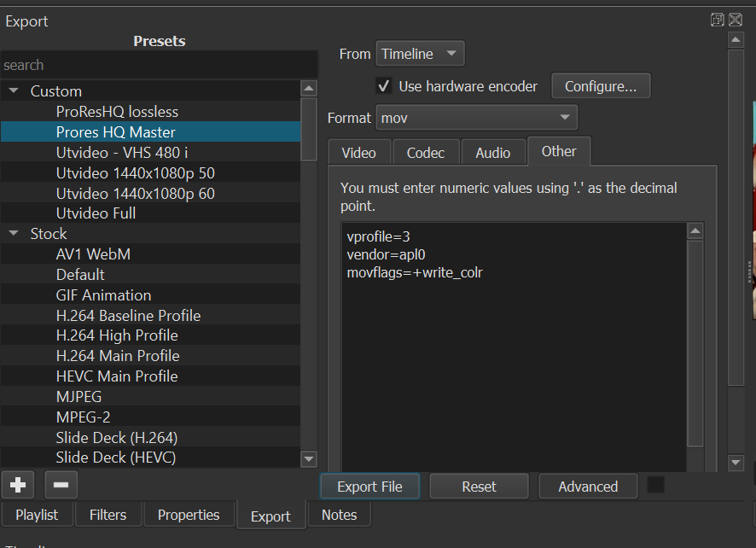756x548 pixels.
Task: Switch to the Codec tab
Action: pyautogui.click(x=425, y=153)
